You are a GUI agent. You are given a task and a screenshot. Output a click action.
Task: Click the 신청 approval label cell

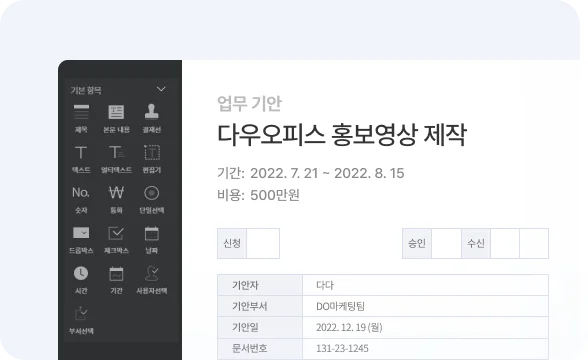coord(232,243)
